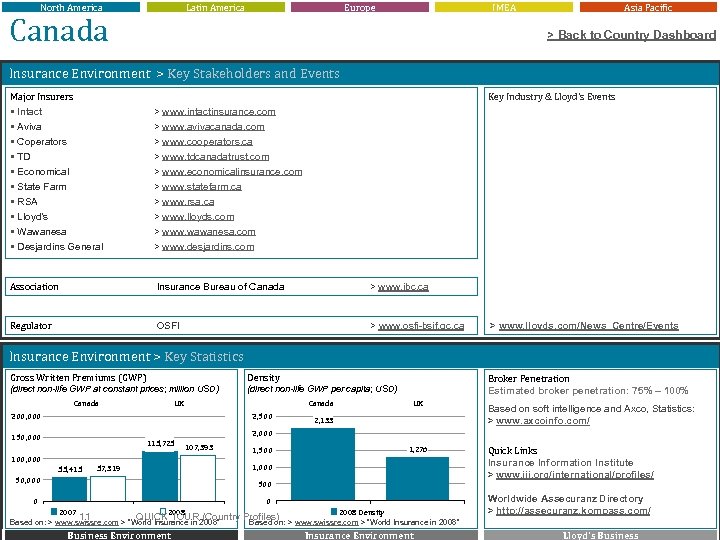Open www.wawanesa.com link
Image resolution: width=720 pixels, height=540 pixels.
208,232
